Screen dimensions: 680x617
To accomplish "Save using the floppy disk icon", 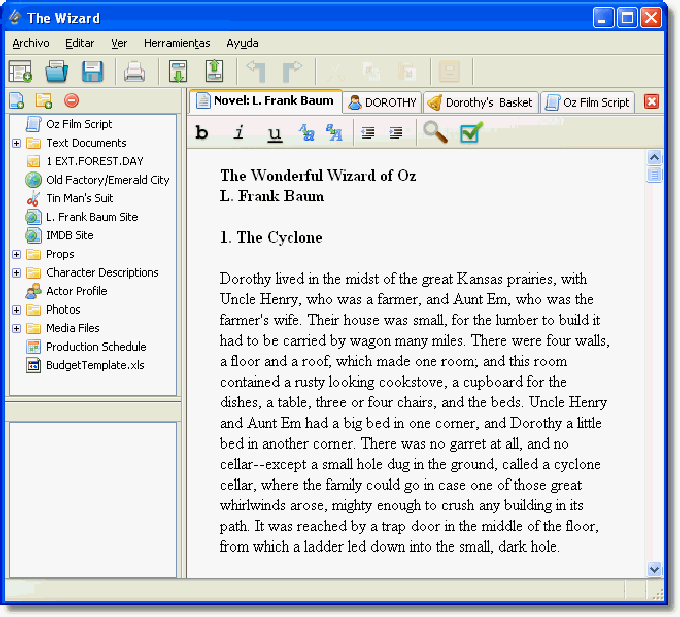I will pyautogui.click(x=92, y=71).
